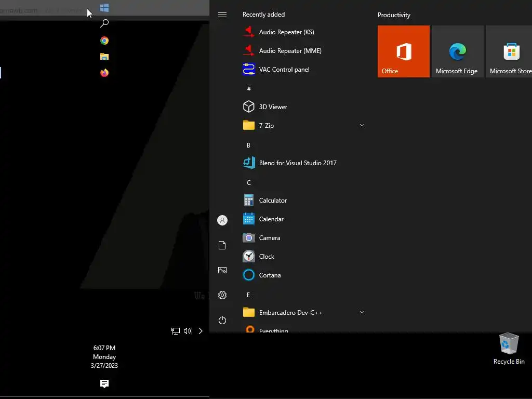Open Documents icon in Start sidebar
532x399 pixels.
[x=222, y=245]
